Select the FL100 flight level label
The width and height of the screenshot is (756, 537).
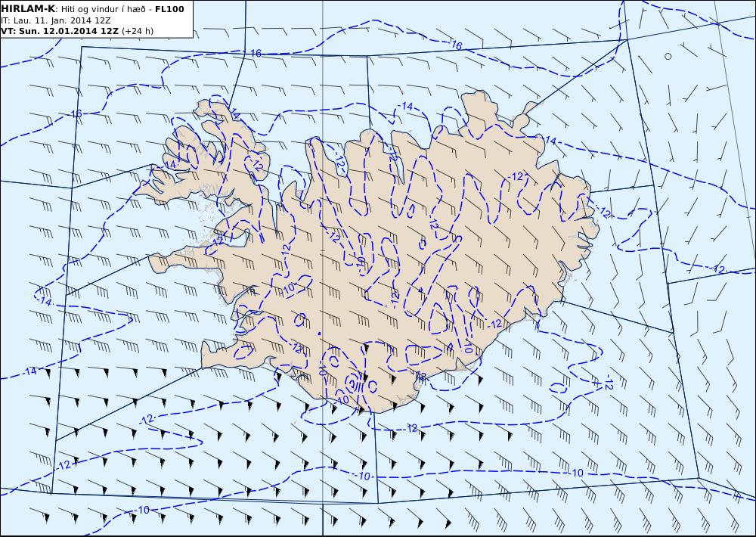click(x=169, y=9)
